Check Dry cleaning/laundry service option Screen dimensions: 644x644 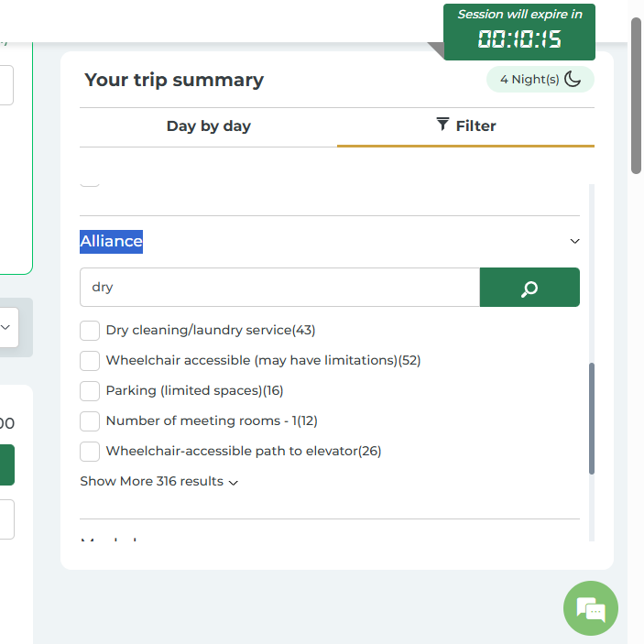point(90,331)
